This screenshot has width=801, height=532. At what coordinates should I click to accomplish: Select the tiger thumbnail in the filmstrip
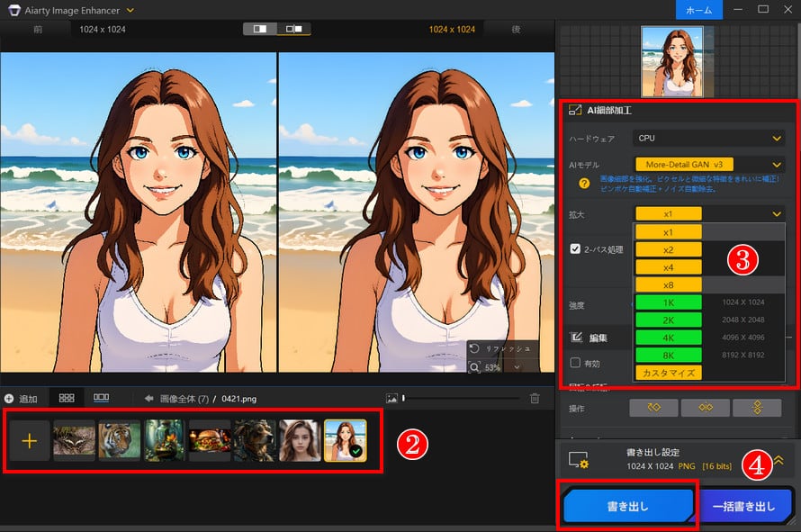(117, 440)
